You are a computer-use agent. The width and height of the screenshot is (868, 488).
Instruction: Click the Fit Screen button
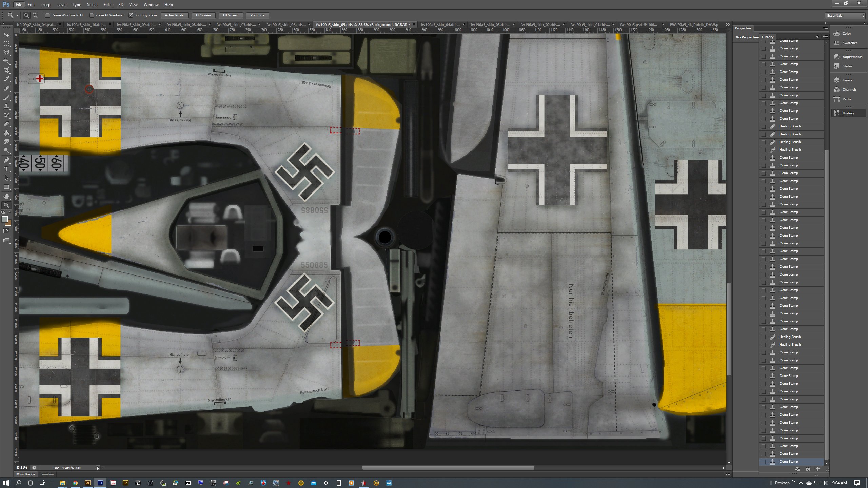tap(203, 15)
